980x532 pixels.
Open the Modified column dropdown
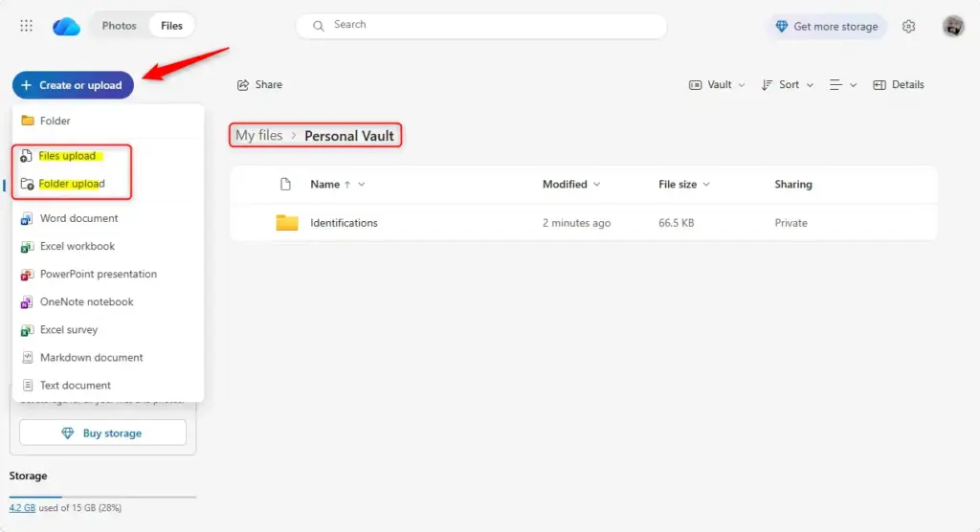point(597,185)
